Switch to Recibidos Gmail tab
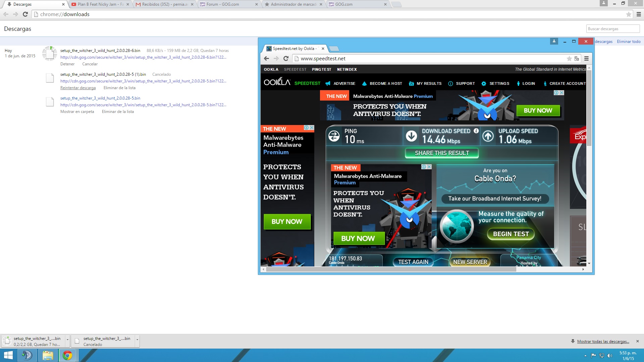644x362 pixels. (x=164, y=4)
